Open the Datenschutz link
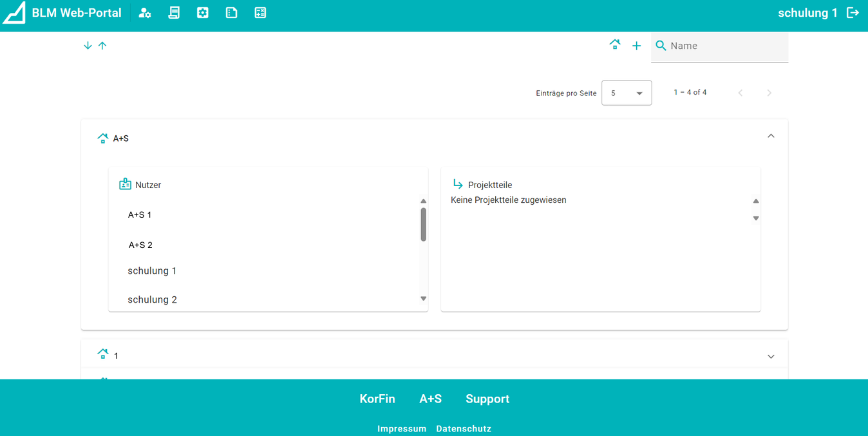The image size is (868, 436). point(464,429)
